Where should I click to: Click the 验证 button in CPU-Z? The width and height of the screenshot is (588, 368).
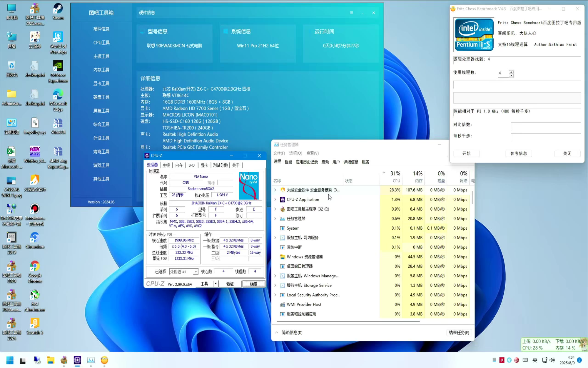pyautogui.click(x=230, y=284)
